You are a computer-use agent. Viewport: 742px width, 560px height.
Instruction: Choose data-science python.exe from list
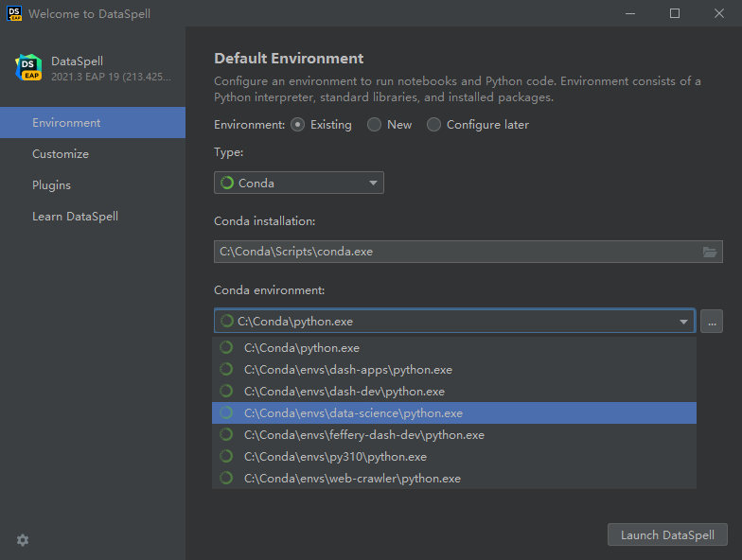(x=353, y=413)
